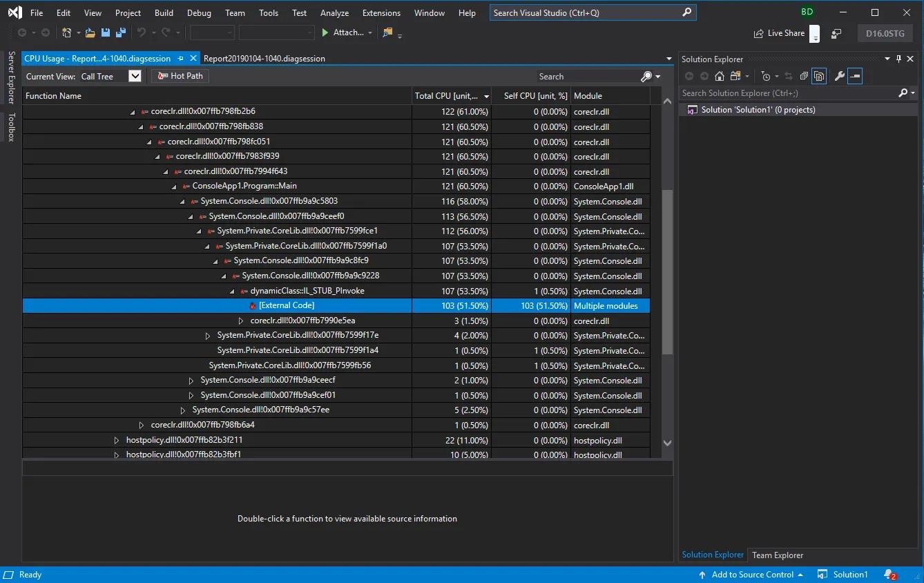Expand coreclr.dll!0x007ffb7990e5ea node
The width and height of the screenshot is (924, 583).
pyautogui.click(x=241, y=321)
